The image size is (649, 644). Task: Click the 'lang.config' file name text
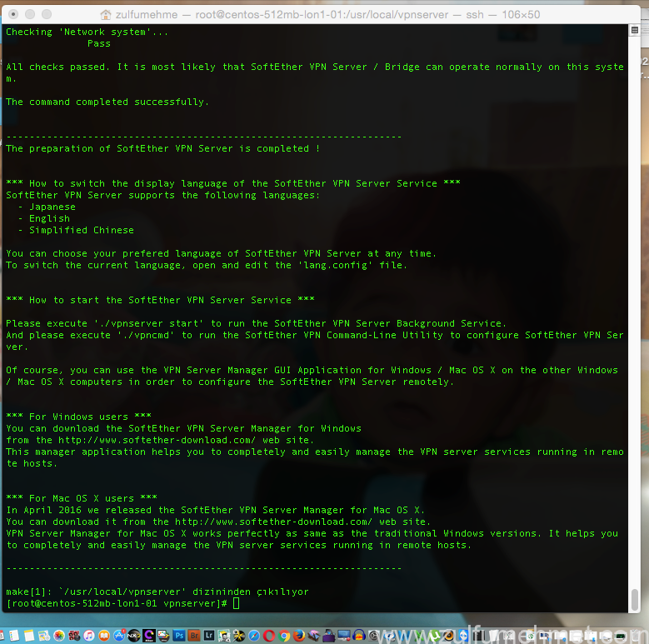coord(335,265)
